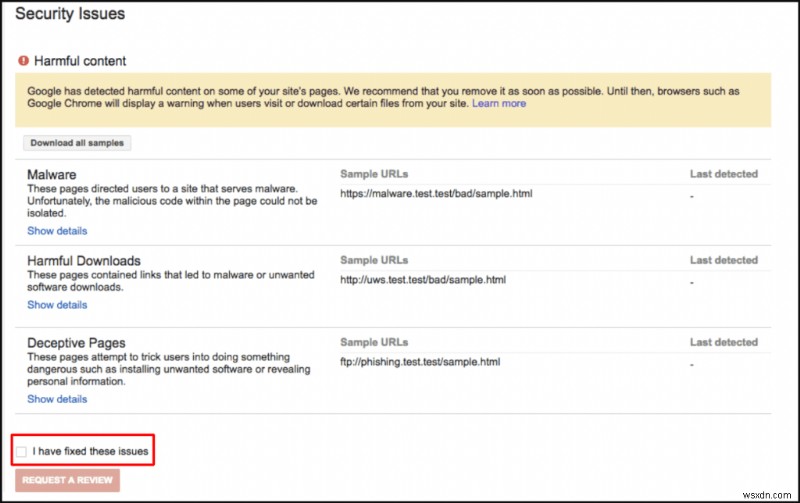This screenshot has height=503, width=800.
Task: Click Last detected header in Deceptive Pages row
Action: click(723, 342)
